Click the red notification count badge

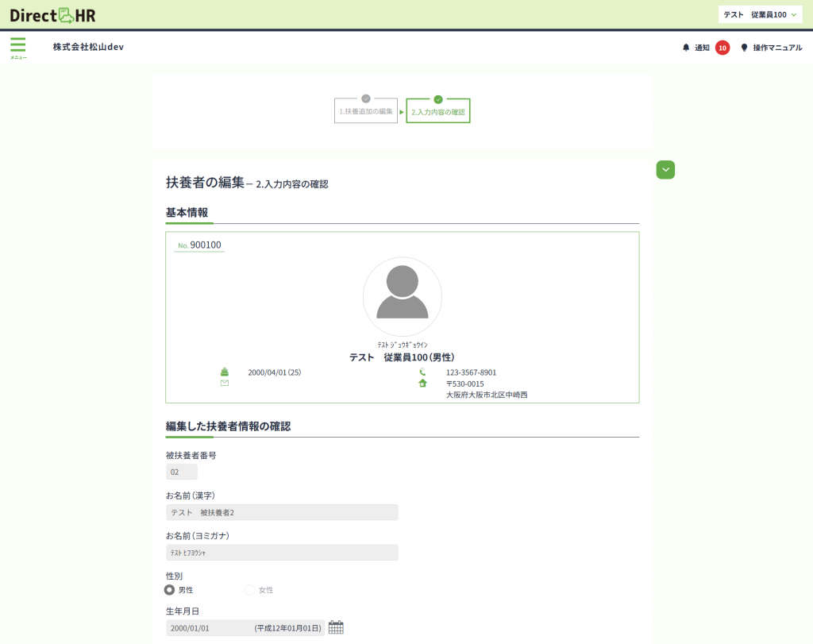722,48
